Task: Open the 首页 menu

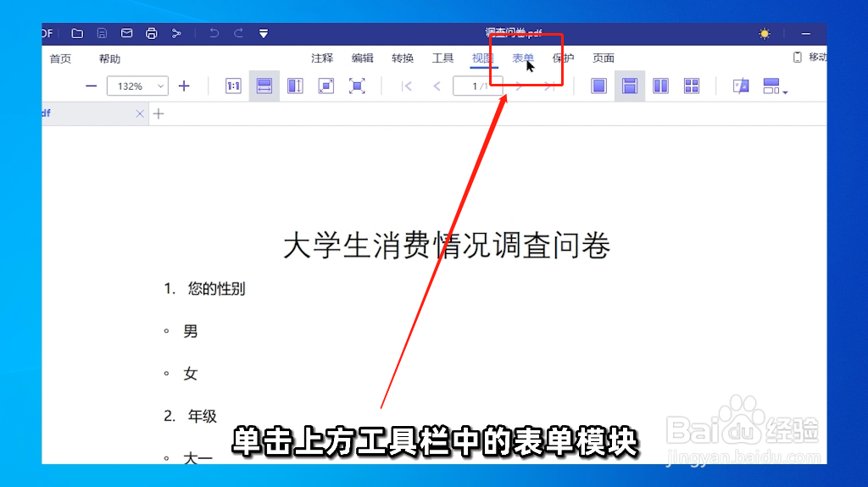Action: tap(60, 58)
